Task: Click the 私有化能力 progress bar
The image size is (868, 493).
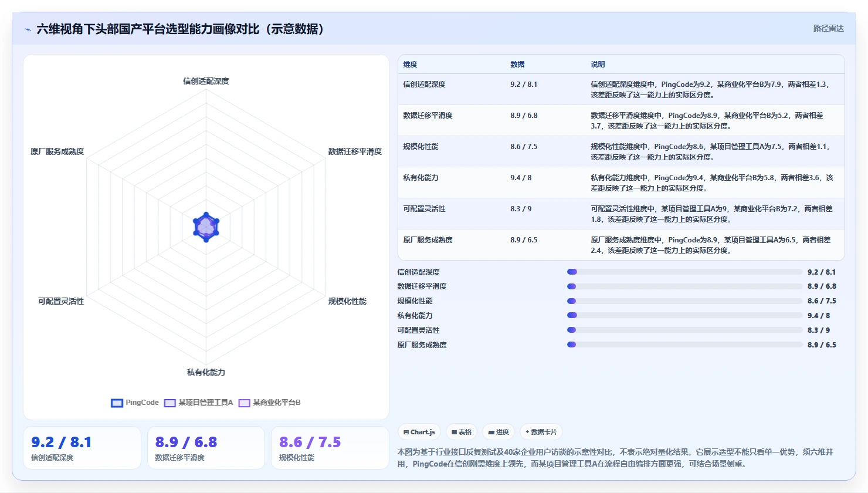Action: coord(684,315)
